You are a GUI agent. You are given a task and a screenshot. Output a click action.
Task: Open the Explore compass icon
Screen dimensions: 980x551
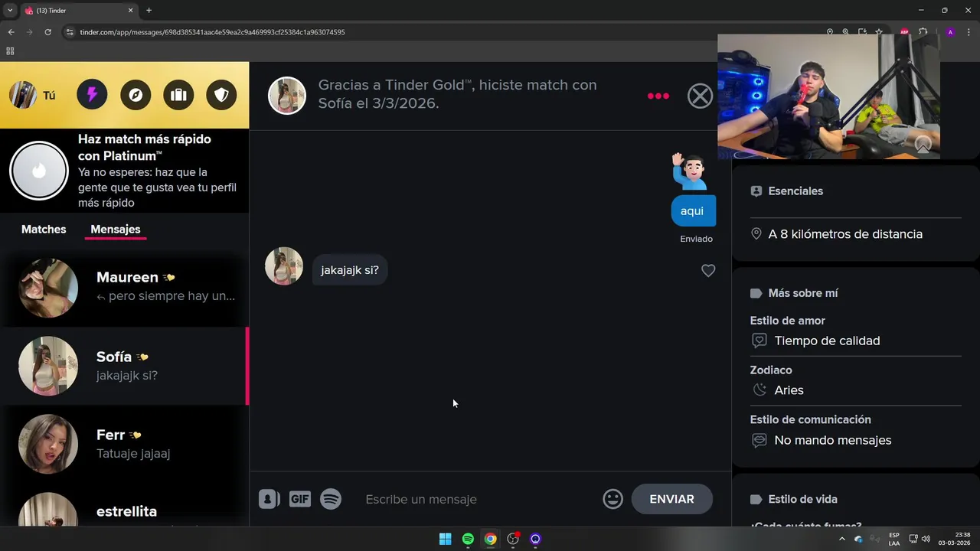(x=136, y=95)
